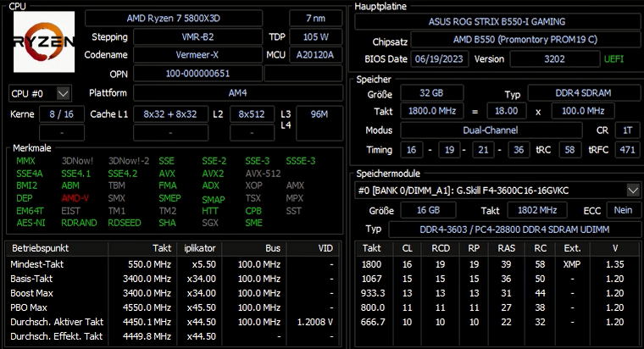Expand the memory module #0 G.Skill dropdown
Image resolution: width=644 pixels, height=349 pixels.
632,190
